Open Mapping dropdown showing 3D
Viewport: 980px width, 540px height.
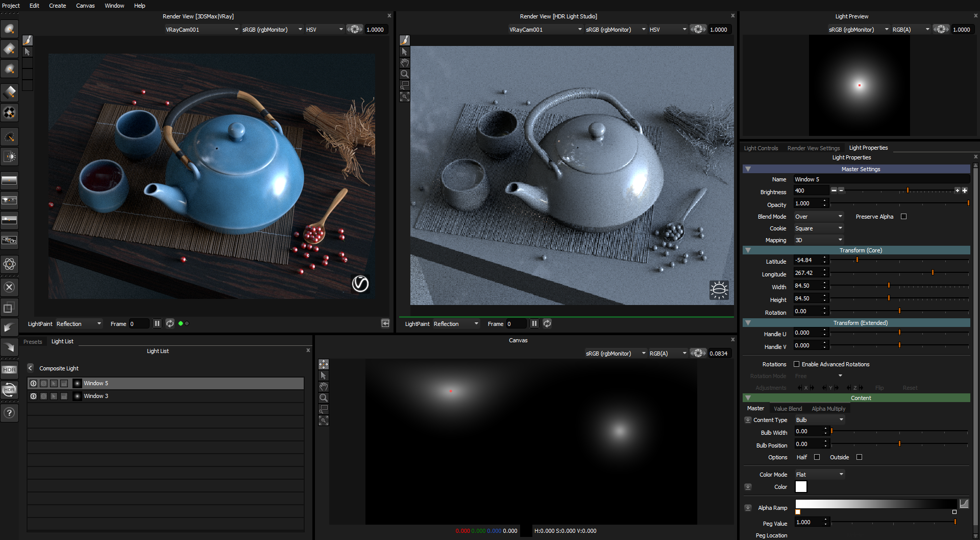pos(819,240)
